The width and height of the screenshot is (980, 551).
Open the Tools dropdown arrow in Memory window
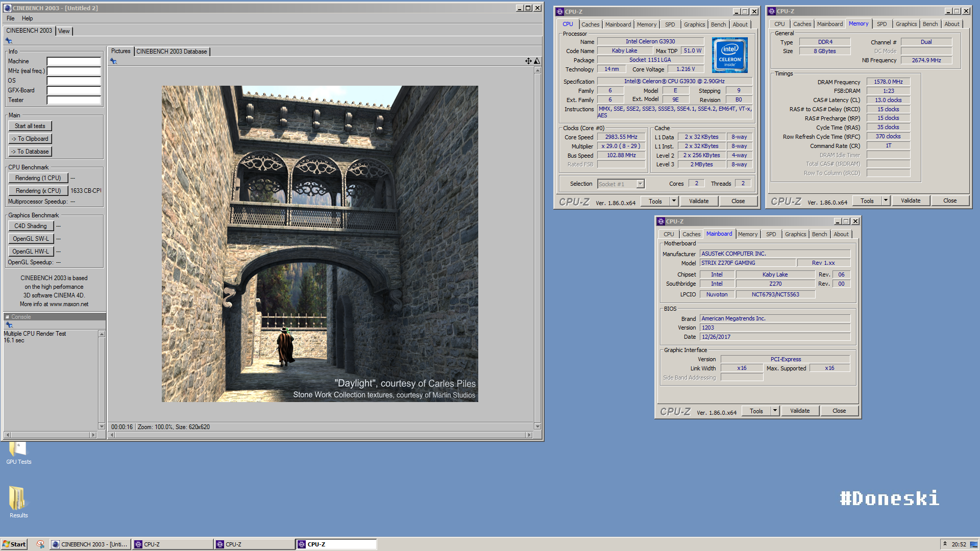[x=886, y=201]
